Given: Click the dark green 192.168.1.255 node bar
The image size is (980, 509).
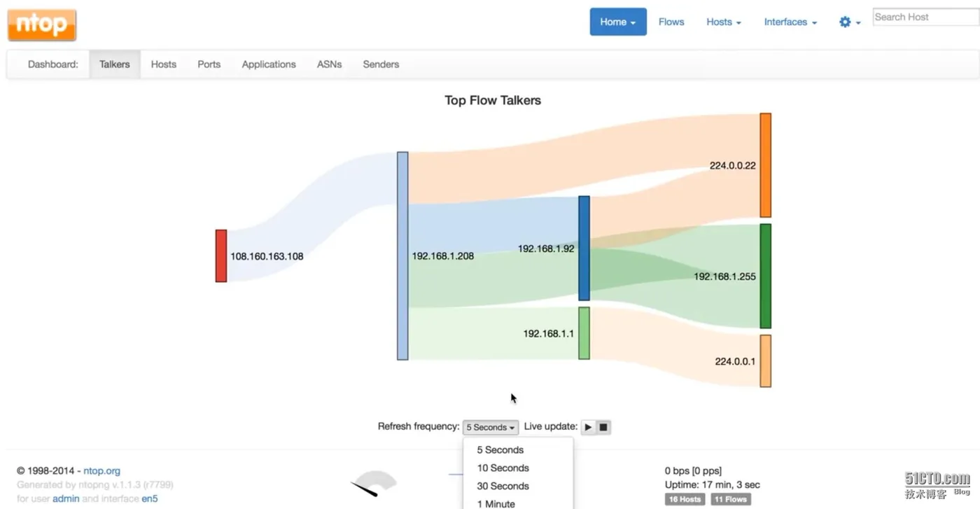Looking at the screenshot, I should click(766, 276).
